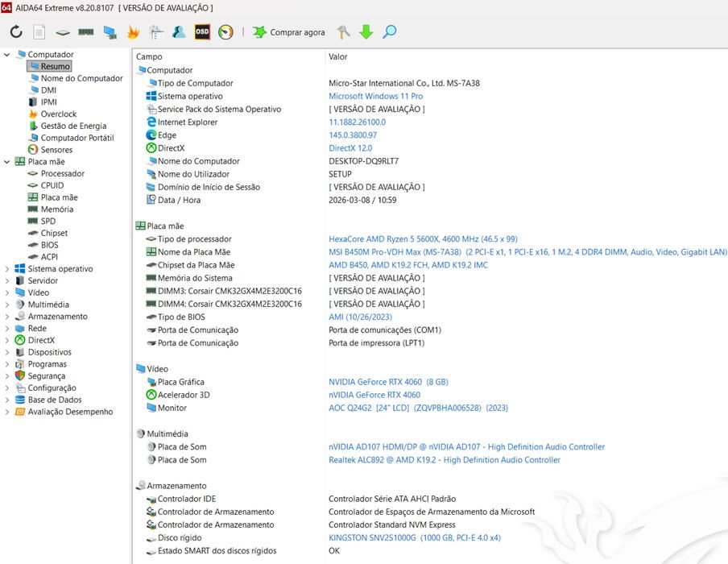The image size is (728, 564).
Task: Expand the Sistema operativo tree node
Action: tap(7, 268)
